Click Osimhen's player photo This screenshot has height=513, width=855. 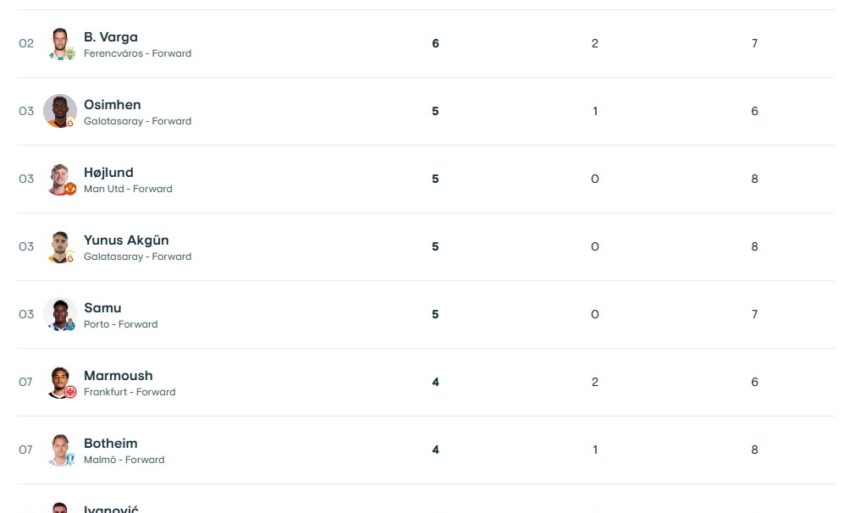click(61, 111)
